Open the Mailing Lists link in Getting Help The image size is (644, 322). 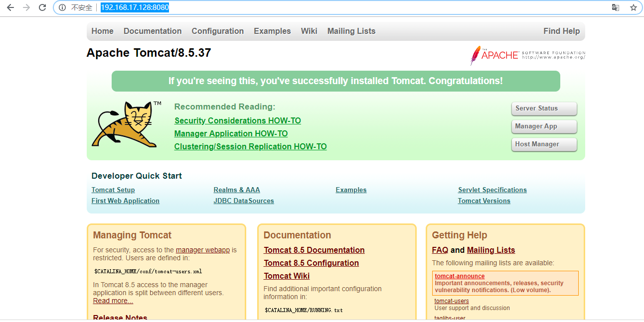tap(491, 250)
